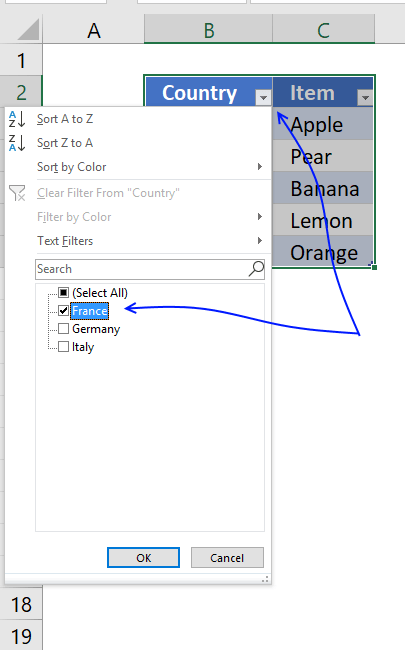The width and height of the screenshot is (405, 650).
Task: Click the filter menu resize grip
Action: 265,579
